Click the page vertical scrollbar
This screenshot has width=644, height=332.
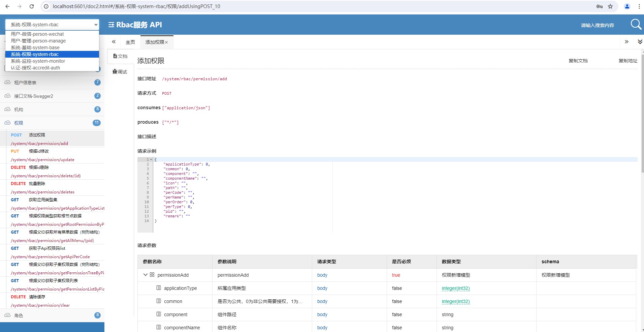click(642, 113)
